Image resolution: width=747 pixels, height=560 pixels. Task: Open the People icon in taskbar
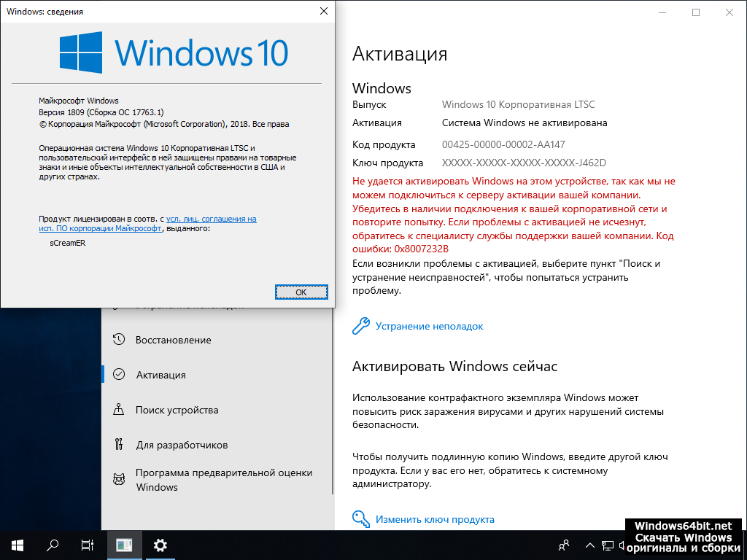point(564,545)
